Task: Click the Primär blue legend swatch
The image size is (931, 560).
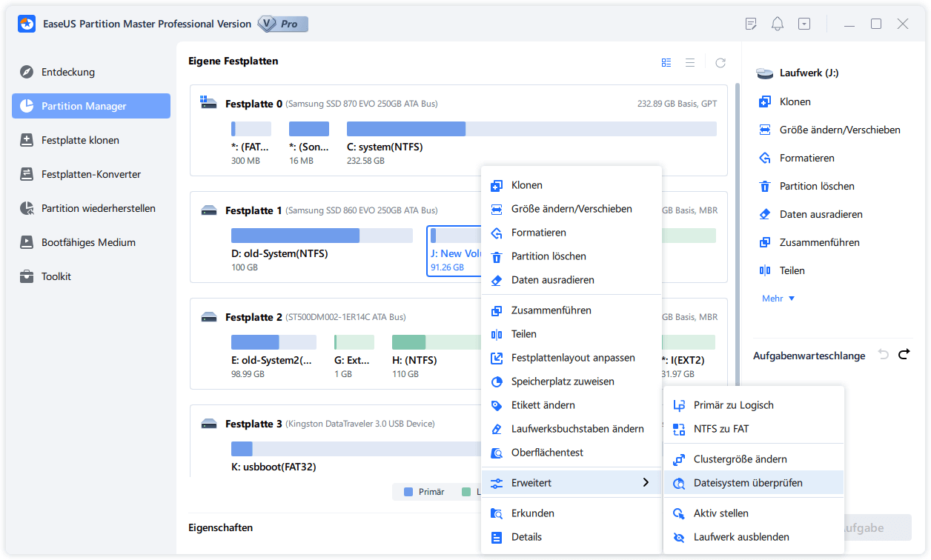Action: tap(408, 491)
